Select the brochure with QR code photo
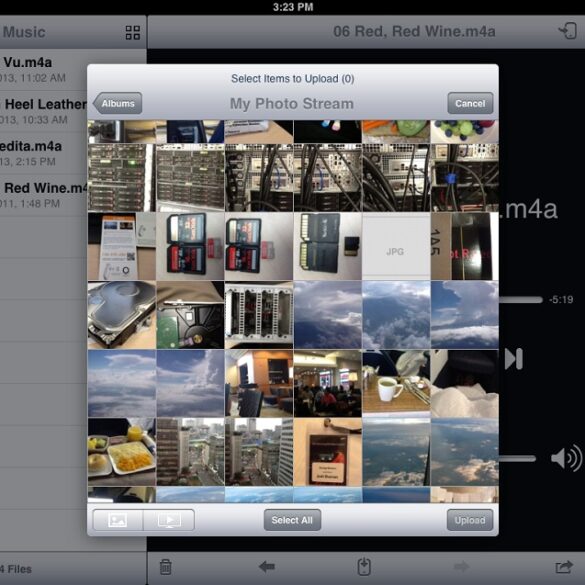This screenshot has width=585, height=585. (x=122, y=246)
